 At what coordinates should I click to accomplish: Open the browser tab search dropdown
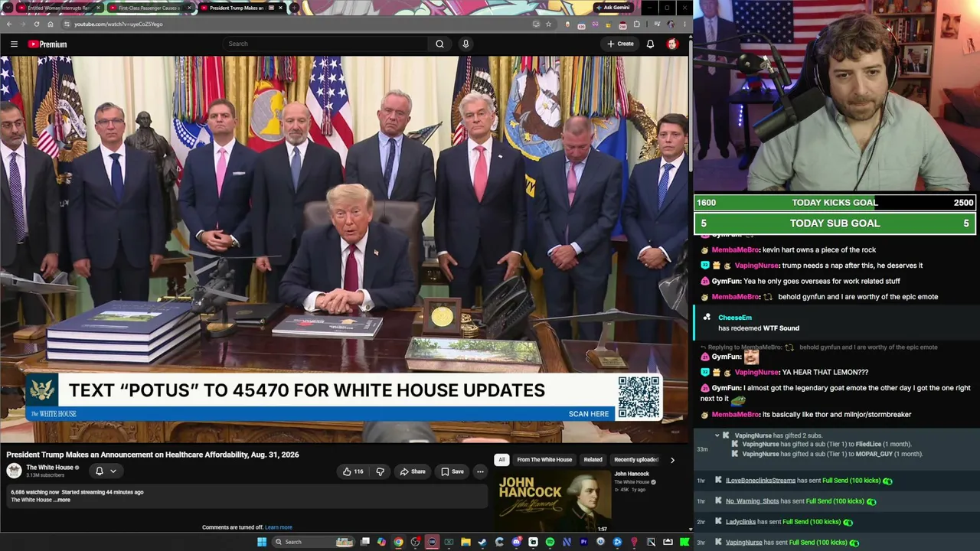click(x=7, y=8)
